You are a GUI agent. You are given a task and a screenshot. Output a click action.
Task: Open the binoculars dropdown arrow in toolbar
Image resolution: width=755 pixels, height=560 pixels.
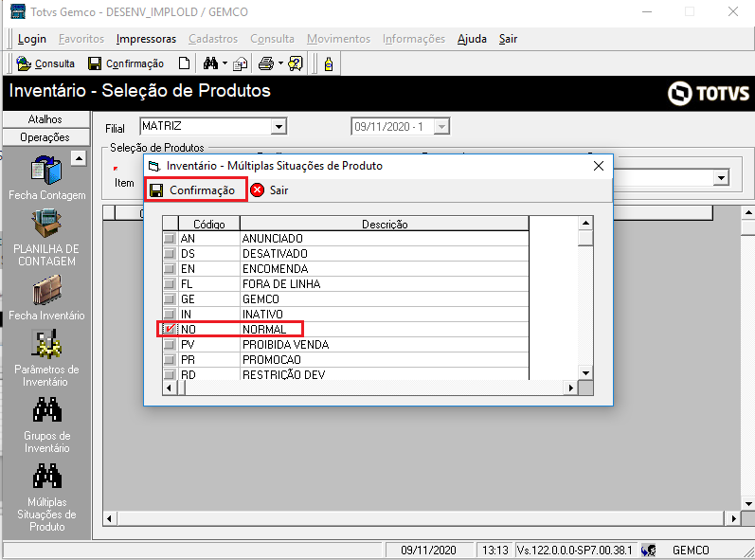click(225, 63)
